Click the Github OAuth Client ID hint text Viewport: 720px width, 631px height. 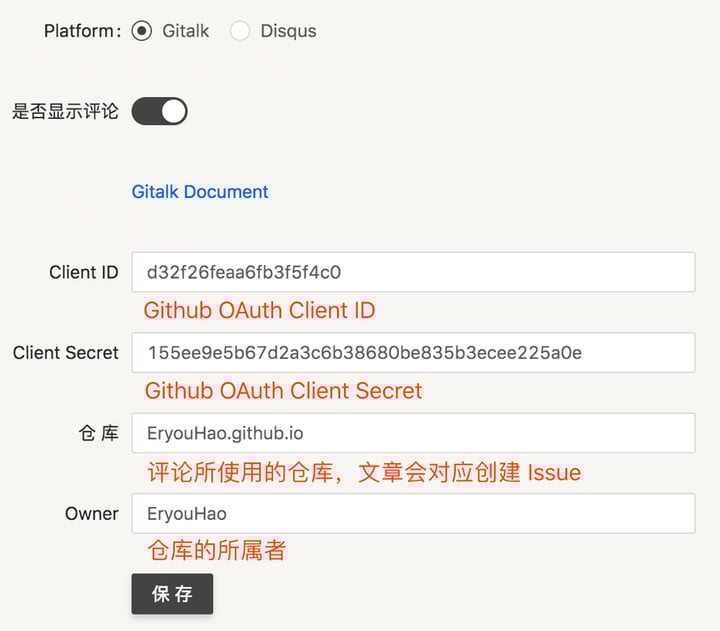[x=259, y=310]
